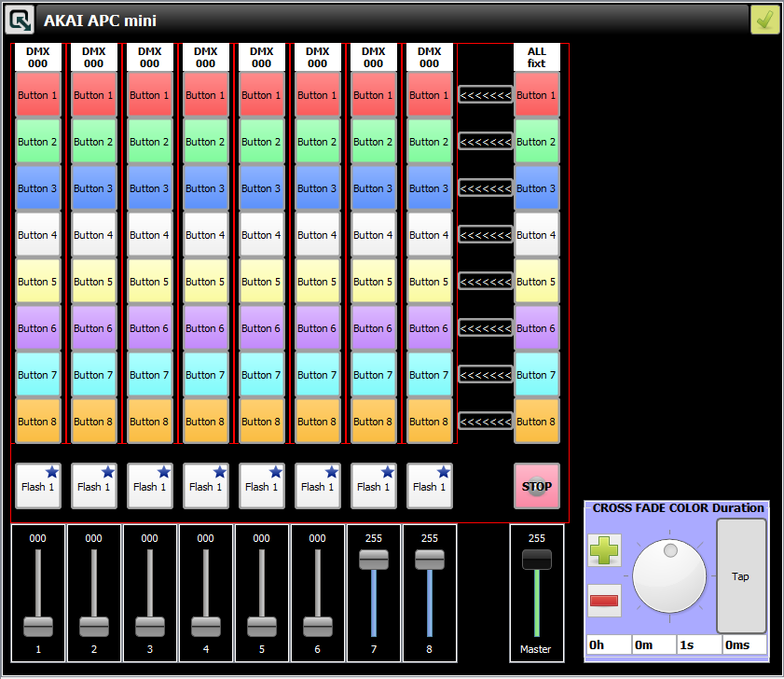784x679 pixels.
Task: Click the 1s seconds field in duration panel
Action: tap(699, 644)
